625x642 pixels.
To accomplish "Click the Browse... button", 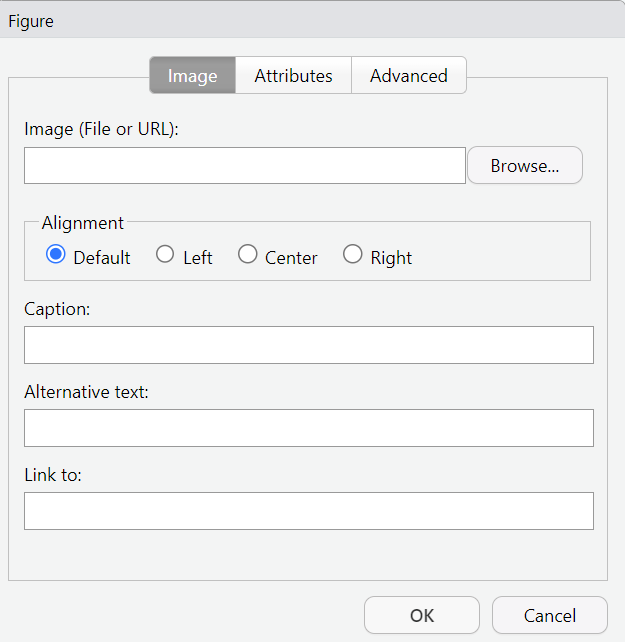I will [525, 165].
